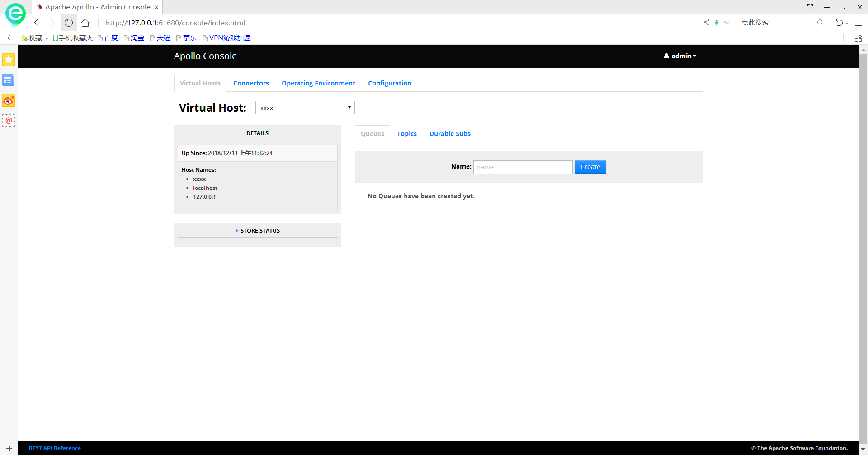Click the address bar URL
The image size is (868, 456).
click(x=175, y=23)
